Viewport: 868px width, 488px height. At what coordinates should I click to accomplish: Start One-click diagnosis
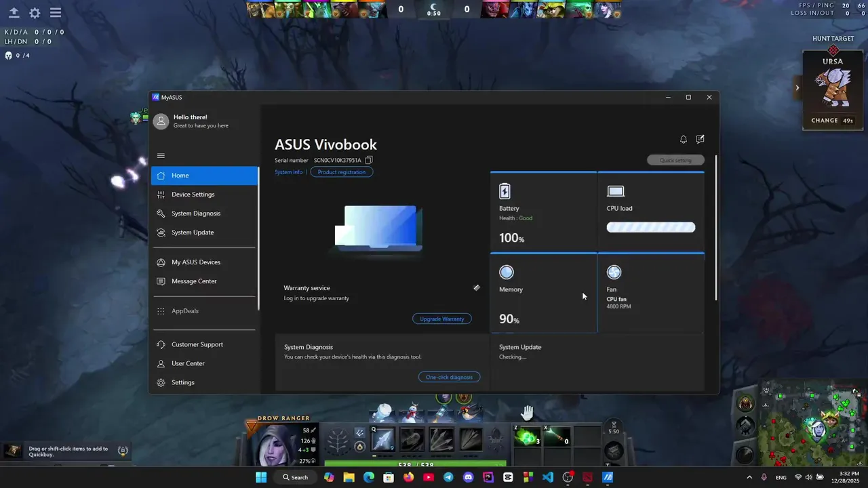click(x=449, y=377)
